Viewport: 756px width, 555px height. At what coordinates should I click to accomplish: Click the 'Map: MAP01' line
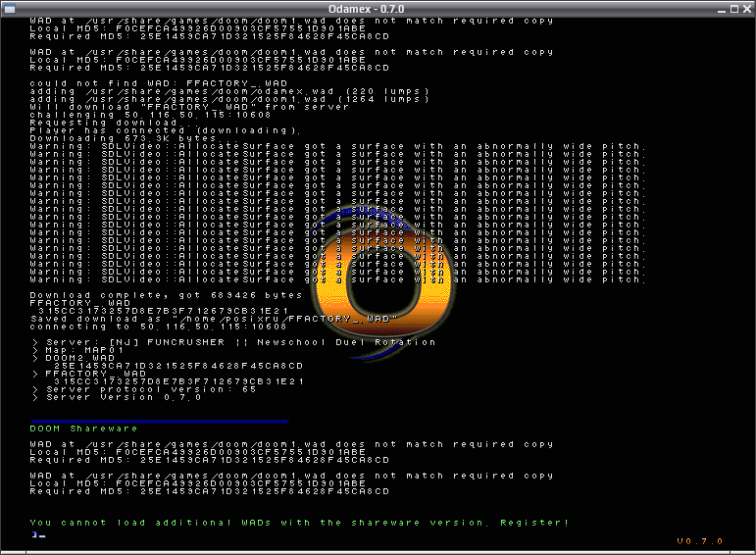[78, 350]
